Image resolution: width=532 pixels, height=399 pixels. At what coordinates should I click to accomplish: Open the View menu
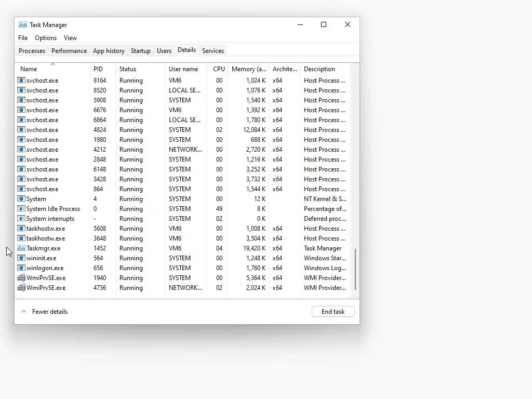(x=70, y=37)
